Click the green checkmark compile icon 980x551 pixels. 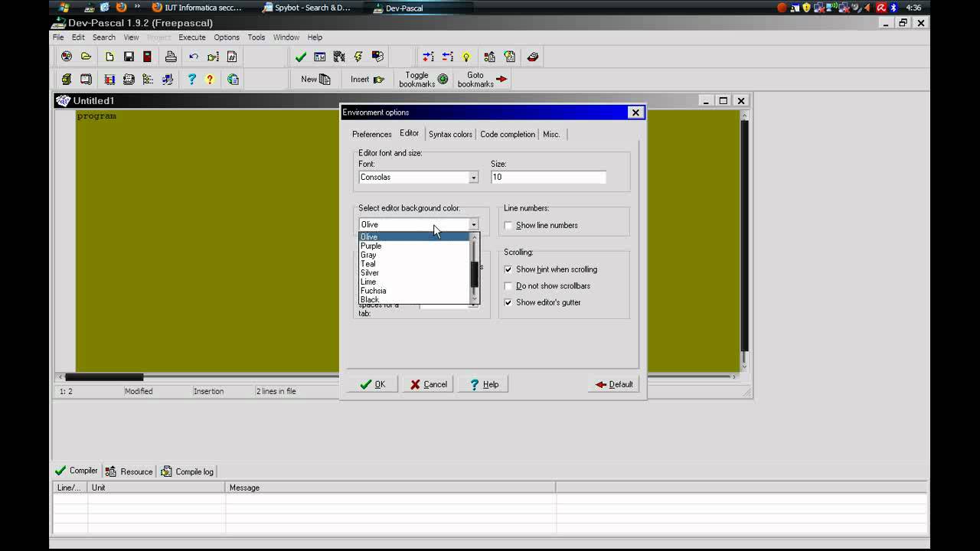tap(301, 57)
